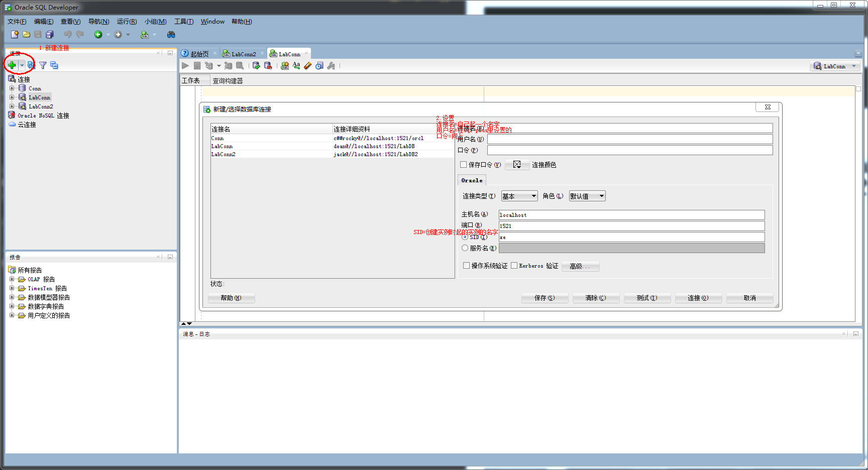Go forward with the gray arrow icon

118,35
